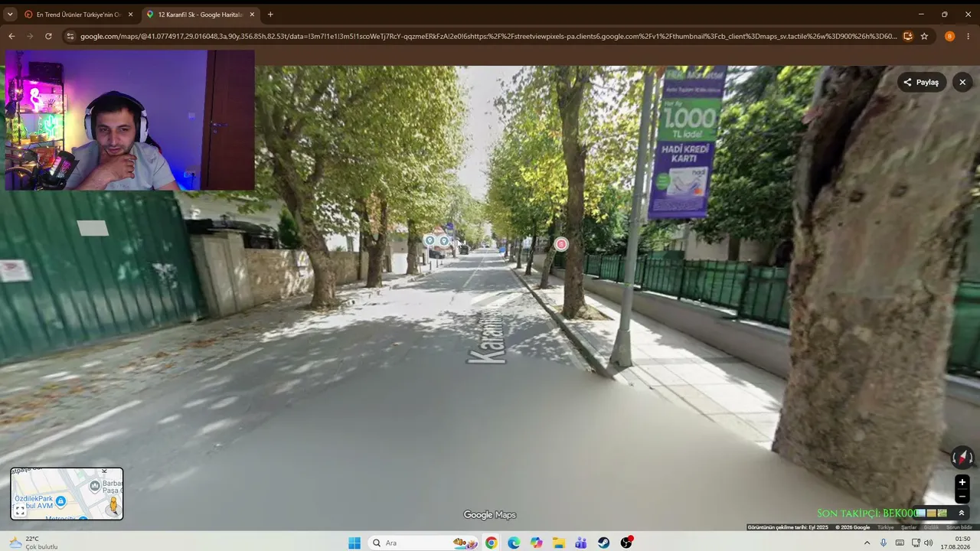This screenshot has width=980, height=551.
Task: Bookmark this page with the star
Action: (924, 36)
